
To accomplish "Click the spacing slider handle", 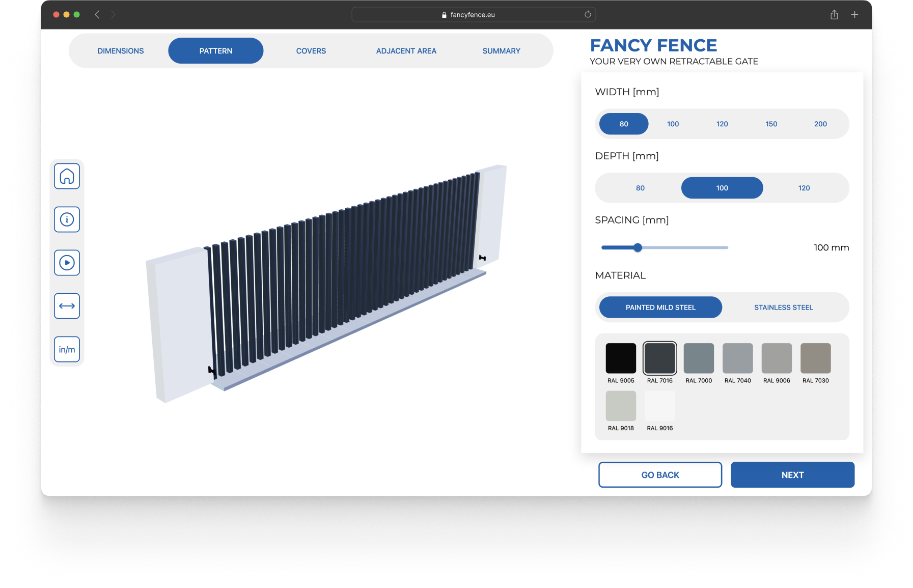I will 638,248.
